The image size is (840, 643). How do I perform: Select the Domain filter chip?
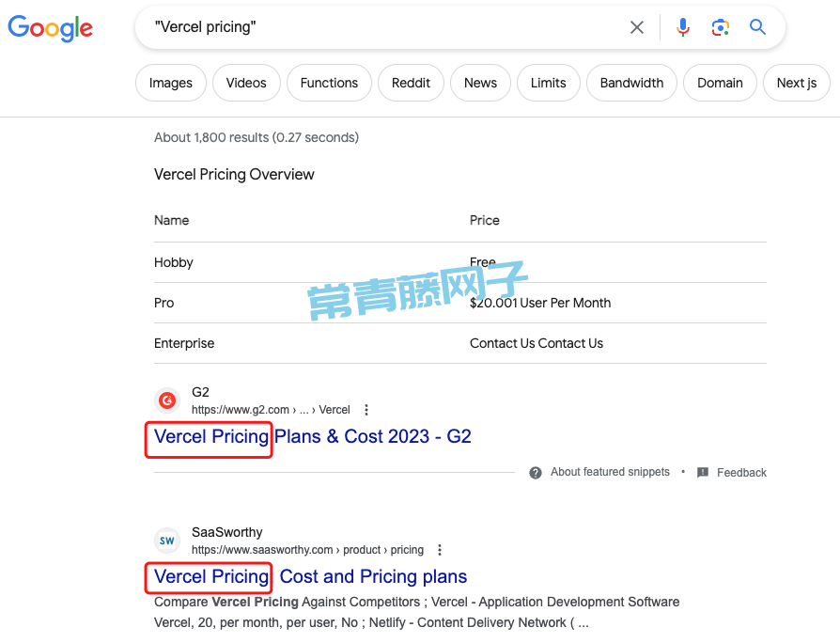720,83
